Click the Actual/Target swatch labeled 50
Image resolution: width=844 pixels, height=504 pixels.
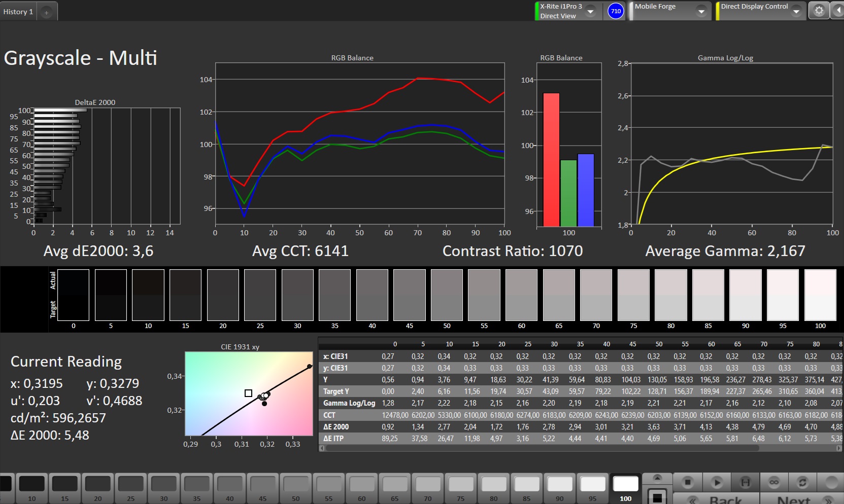pyautogui.click(x=447, y=295)
